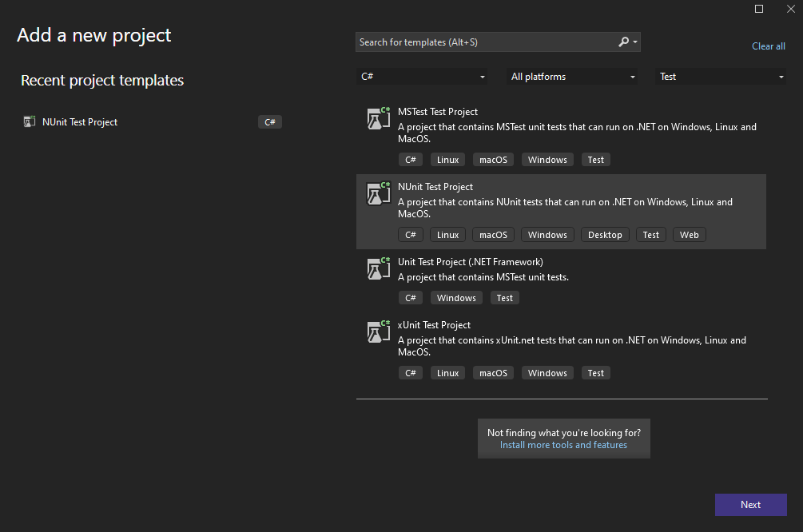Click the MSTest Test Project flask icon
The height and width of the screenshot is (532, 803).
click(378, 118)
